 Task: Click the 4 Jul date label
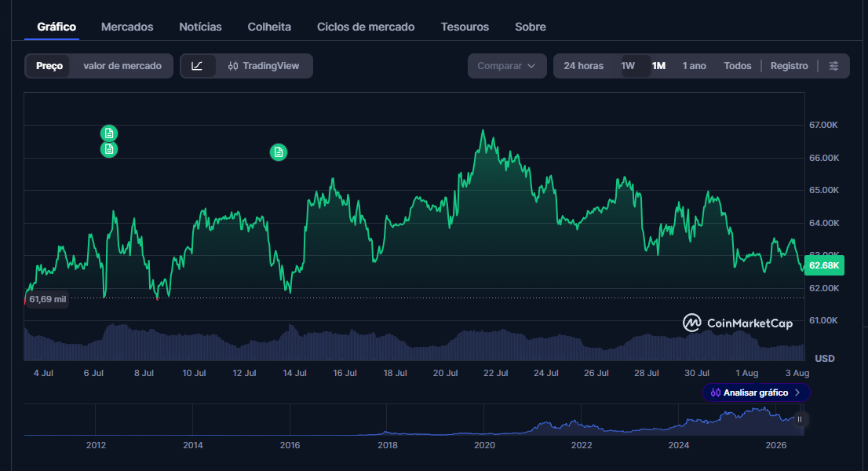[43, 373]
